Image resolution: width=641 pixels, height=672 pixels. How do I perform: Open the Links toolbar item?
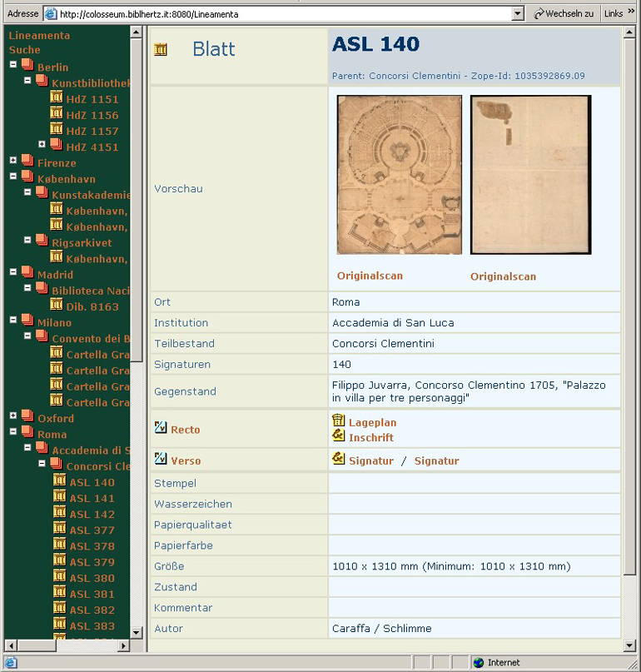614,14
